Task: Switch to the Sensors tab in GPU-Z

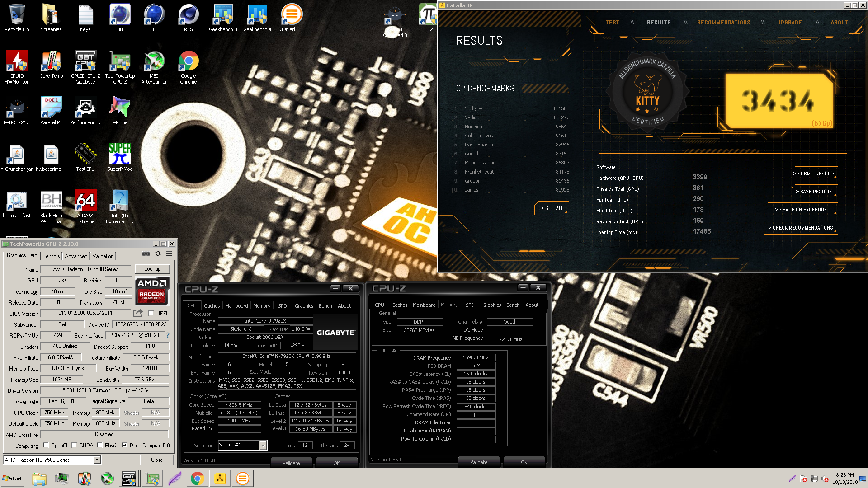Action: click(x=51, y=256)
